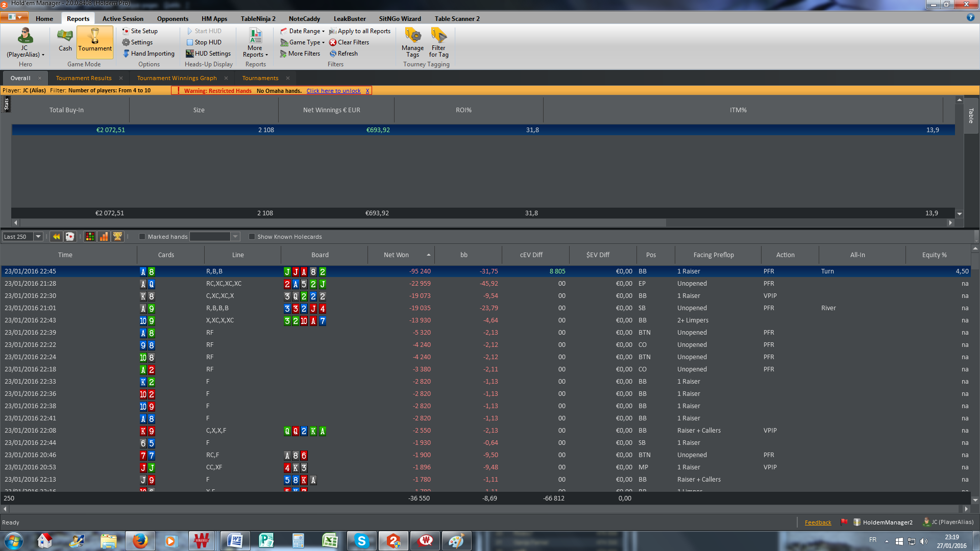Image resolution: width=980 pixels, height=551 pixels.
Task: Click Apply to all Reports
Action: (360, 31)
